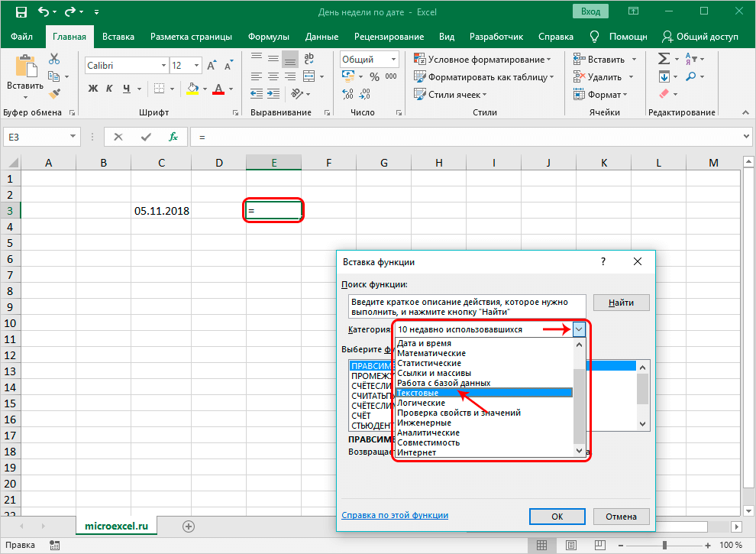Collapse the Категория dropdown arrow
The image size is (756, 554).
(579, 329)
